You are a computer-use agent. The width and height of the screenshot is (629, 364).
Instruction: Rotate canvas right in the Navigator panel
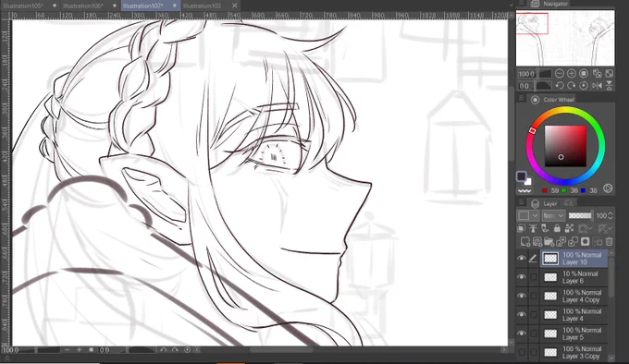(x=572, y=86)
